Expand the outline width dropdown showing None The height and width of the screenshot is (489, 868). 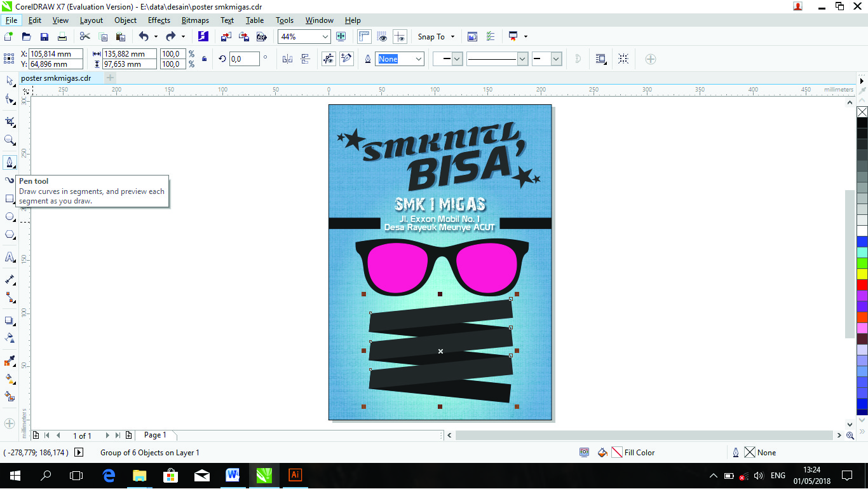coord(419,59)
